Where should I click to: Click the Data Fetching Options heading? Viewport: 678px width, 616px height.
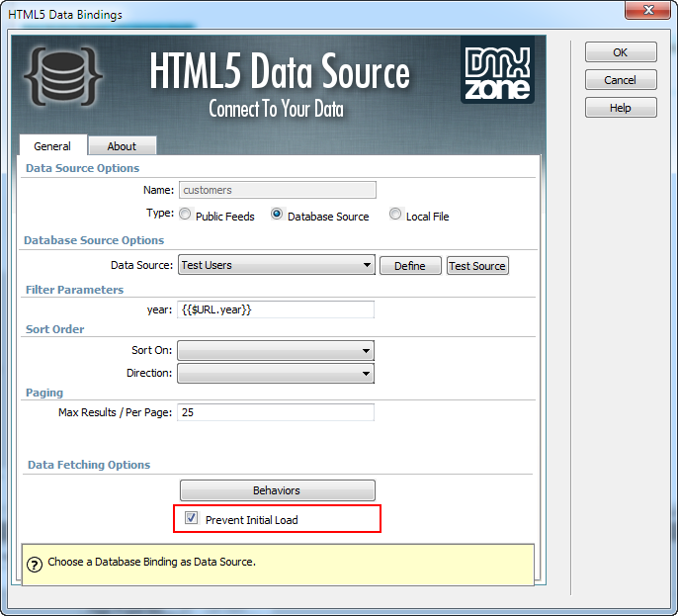click(89, 465)
